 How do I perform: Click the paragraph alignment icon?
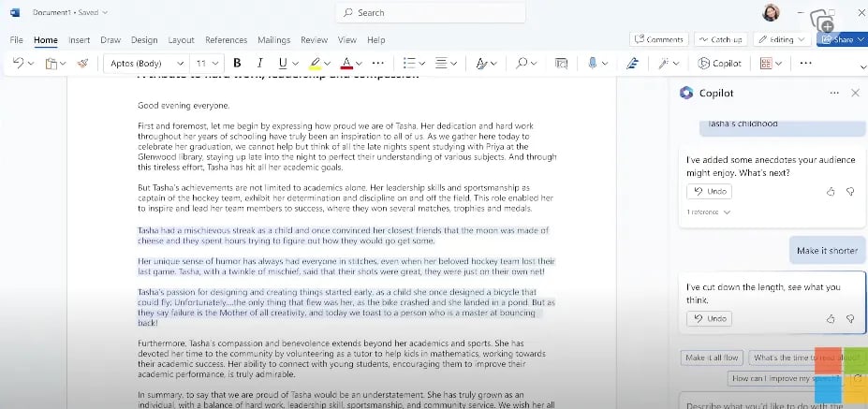[x=441, y=63]
